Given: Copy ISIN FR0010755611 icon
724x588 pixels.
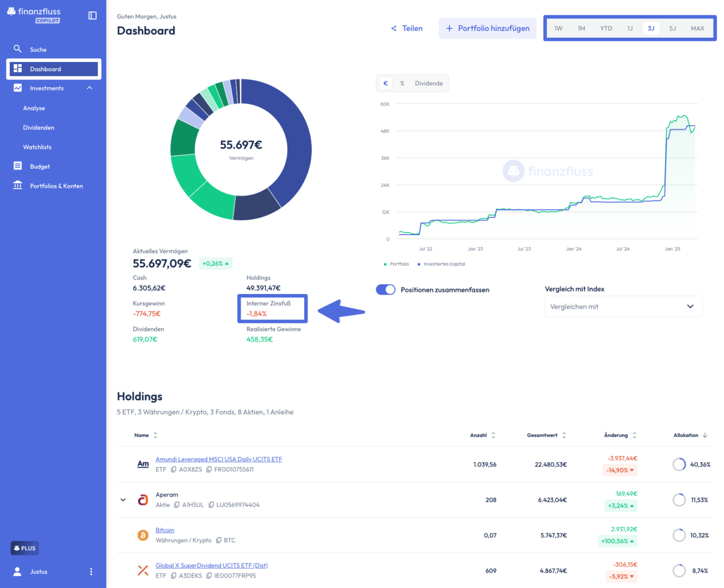Looking at the screenshot, I should 209,469.
